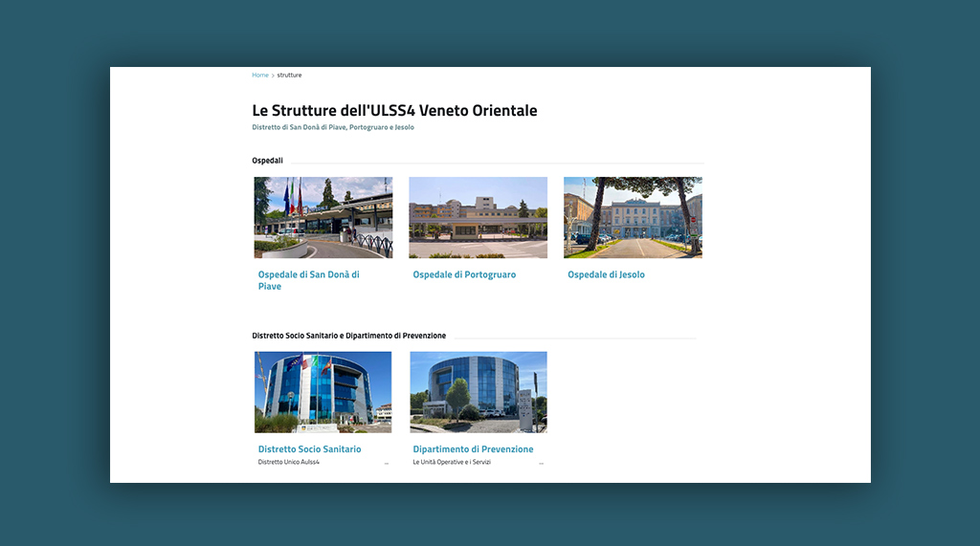This screenshot has width=980, height=546.
Task: Click the Distretto Socio Sanitario e Dipartimento heading
Action: click(x=348, y=336)
